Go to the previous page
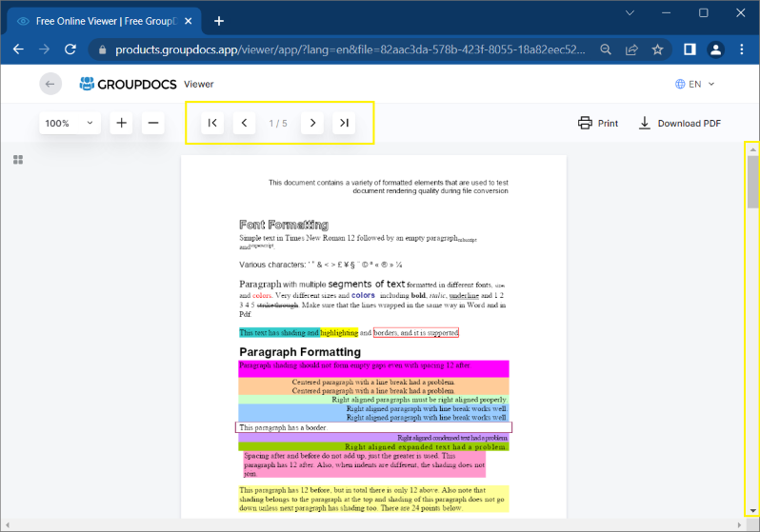This screenshot has width=760, height=532. click(244, 123)
